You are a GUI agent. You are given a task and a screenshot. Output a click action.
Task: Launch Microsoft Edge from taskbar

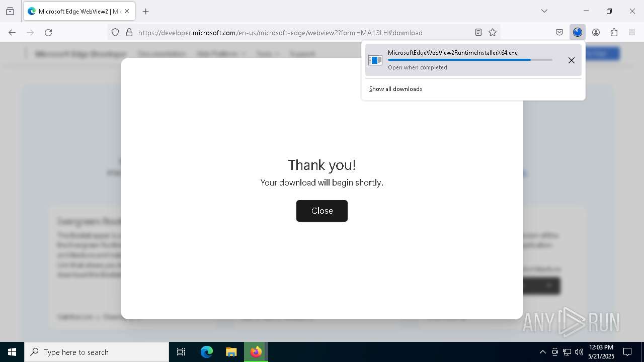(207, 352)
